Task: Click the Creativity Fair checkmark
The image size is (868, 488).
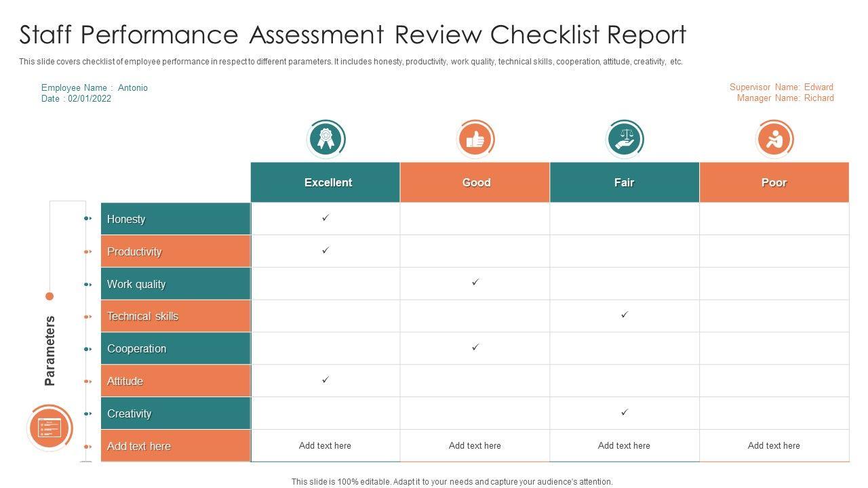Action: (x=625, y=412)
